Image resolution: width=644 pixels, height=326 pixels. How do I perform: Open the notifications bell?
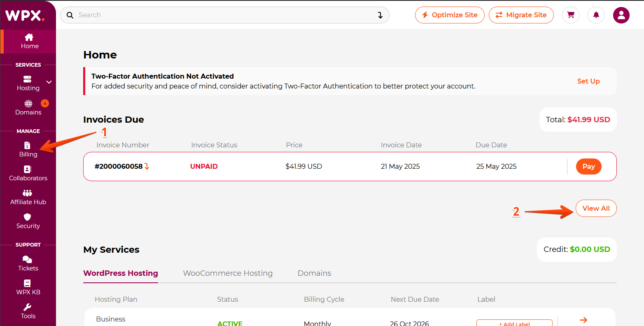click(x=596, y=15)
